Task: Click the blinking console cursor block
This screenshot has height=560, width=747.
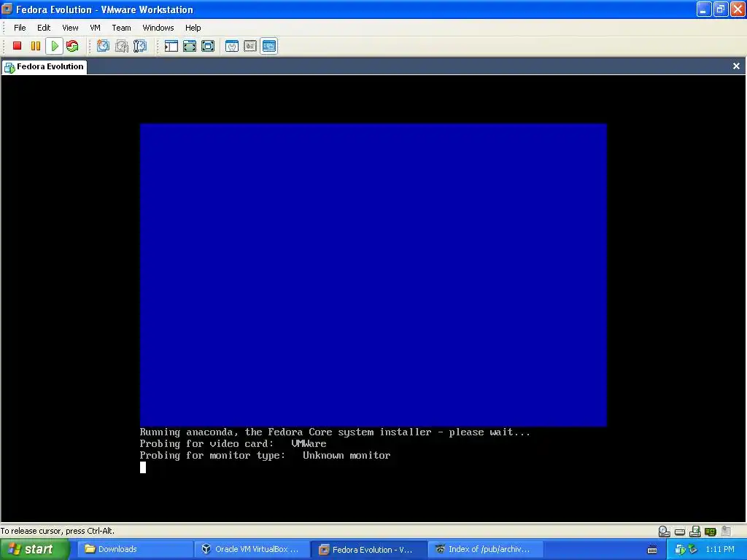Action: point(143,467)
